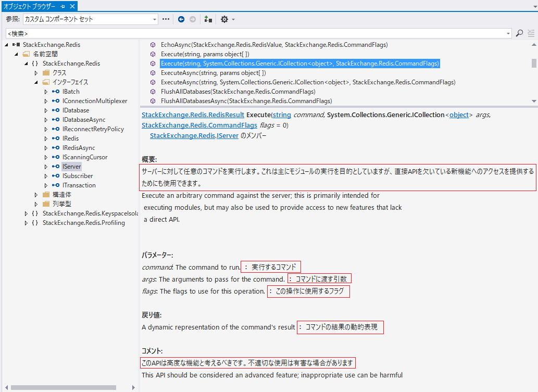Click the clear search icon
Image resolution: width=538 pixels, height=392 pixels.
pos(531,33)
